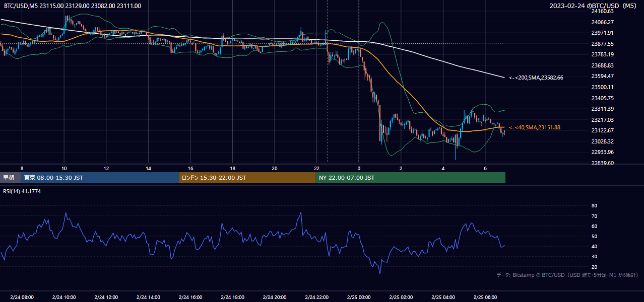Click the price axis value 23311.39

coord(602,109)
